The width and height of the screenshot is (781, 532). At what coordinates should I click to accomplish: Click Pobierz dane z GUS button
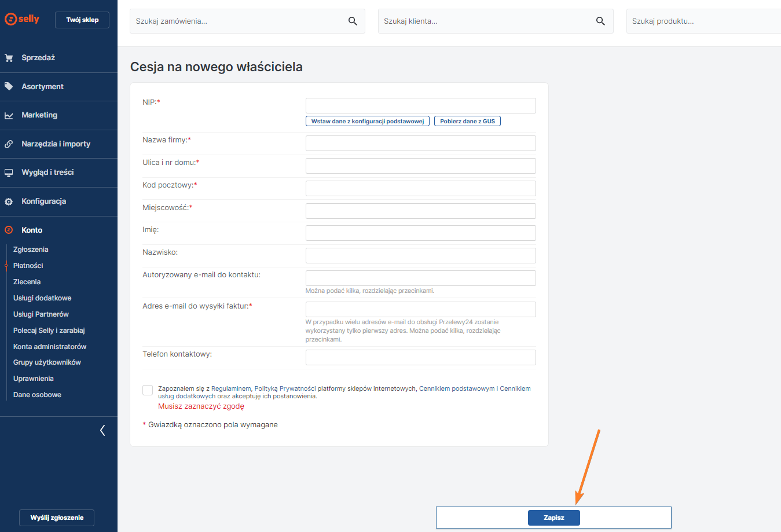[467, 122]
